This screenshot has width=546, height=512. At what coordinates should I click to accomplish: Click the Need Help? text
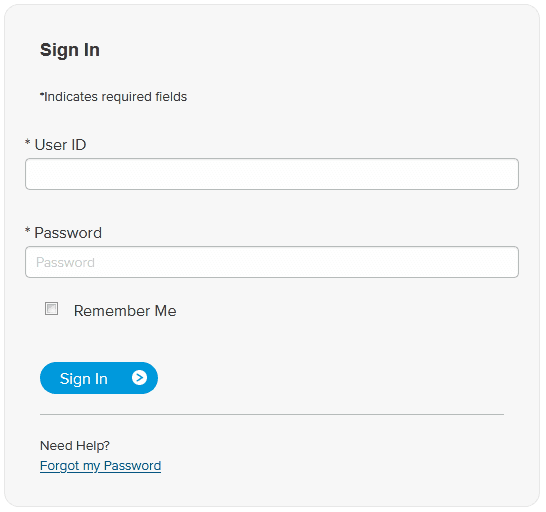click(75, 445)
